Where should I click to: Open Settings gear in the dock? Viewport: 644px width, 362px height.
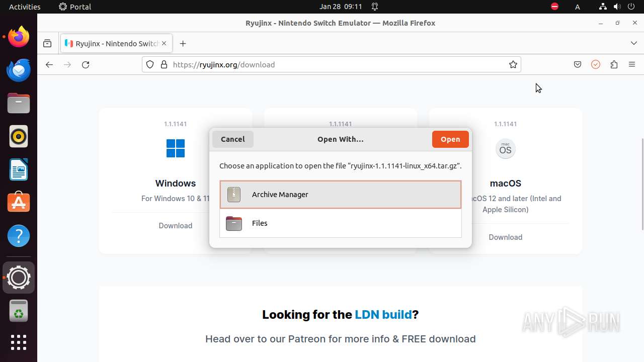coord(19,278)
